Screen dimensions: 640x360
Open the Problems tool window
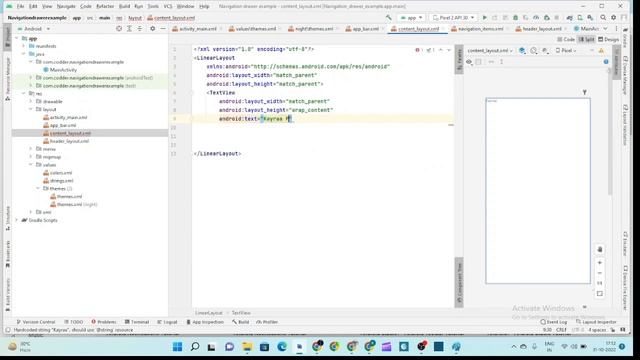(104, 322)
